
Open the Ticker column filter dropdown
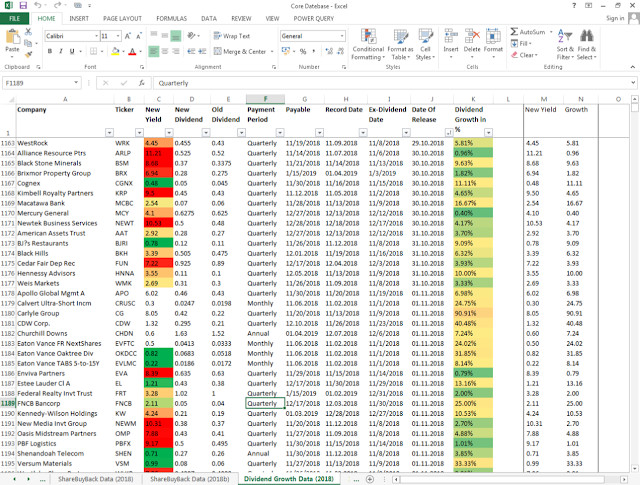coord(139,132)
